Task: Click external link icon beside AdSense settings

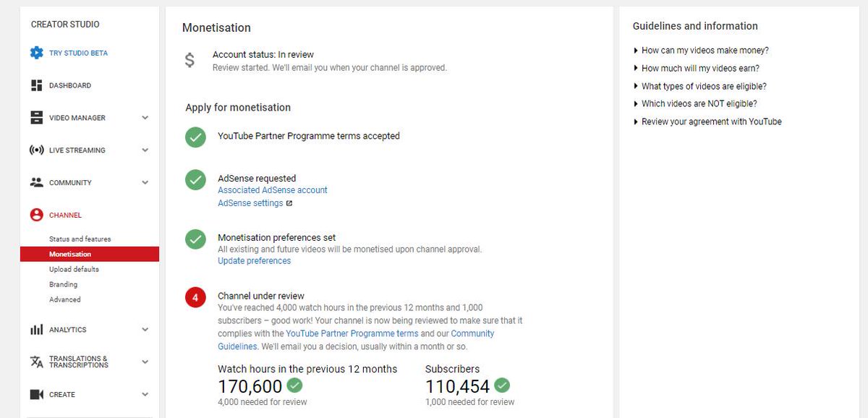Action: [289, 203]
